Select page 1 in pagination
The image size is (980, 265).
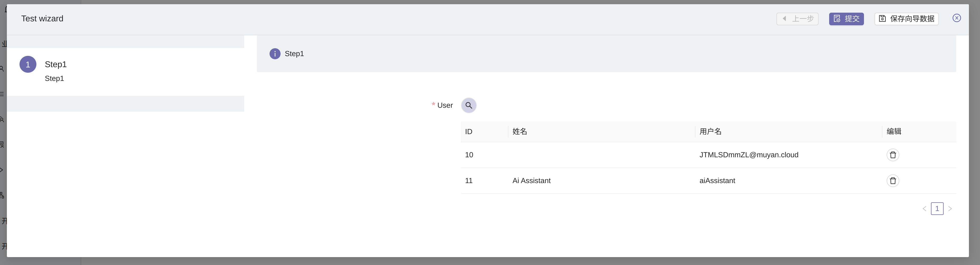pos(937,209)
